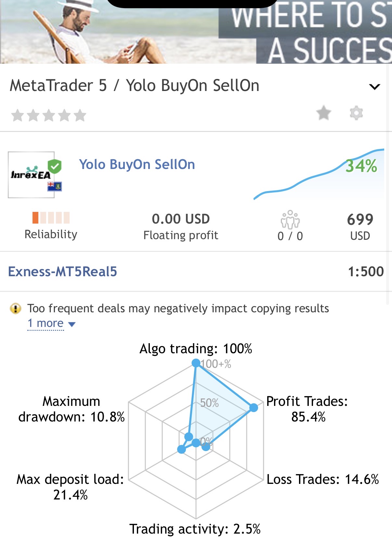The width and height of the screenshot is (392, 544).
Task: Open the settings gear icon
Action: coord(356,113)
